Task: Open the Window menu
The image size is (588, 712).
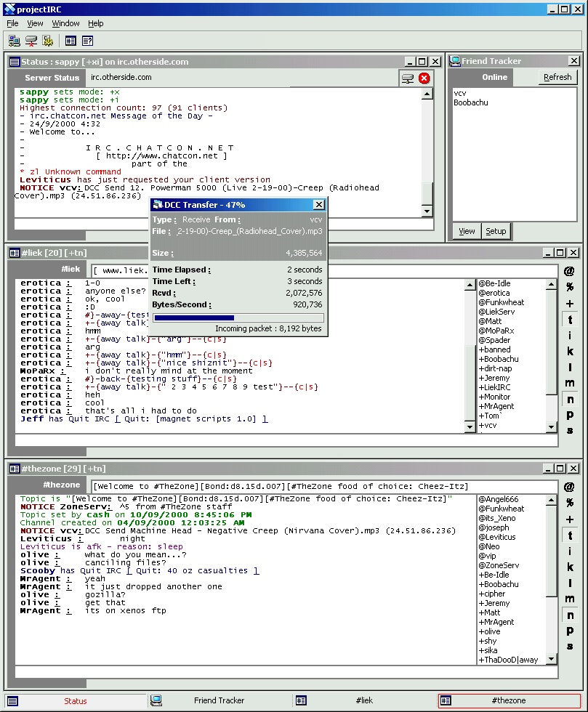Action: point(65,23)
